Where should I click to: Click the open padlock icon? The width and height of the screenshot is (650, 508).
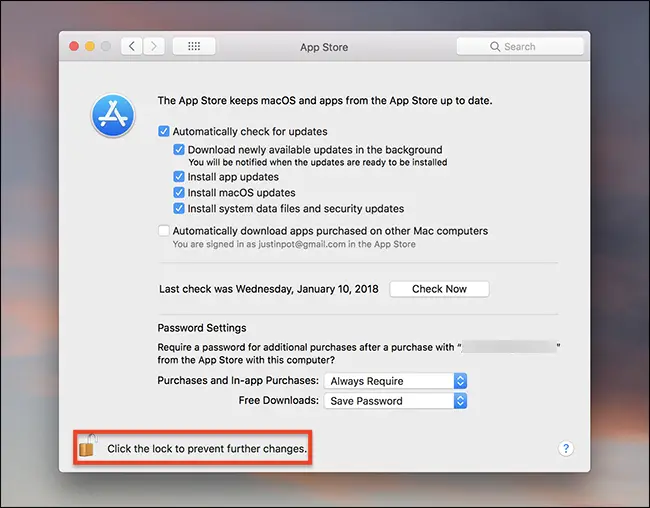coord(87,446)
